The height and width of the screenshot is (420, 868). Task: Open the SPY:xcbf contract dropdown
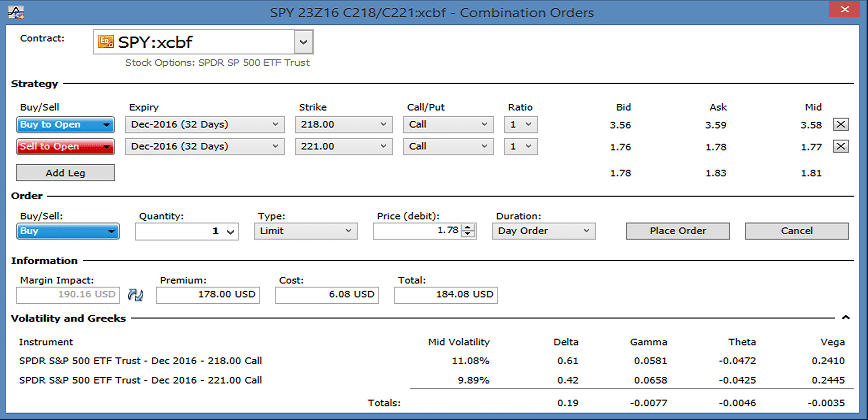coord(304,42)
